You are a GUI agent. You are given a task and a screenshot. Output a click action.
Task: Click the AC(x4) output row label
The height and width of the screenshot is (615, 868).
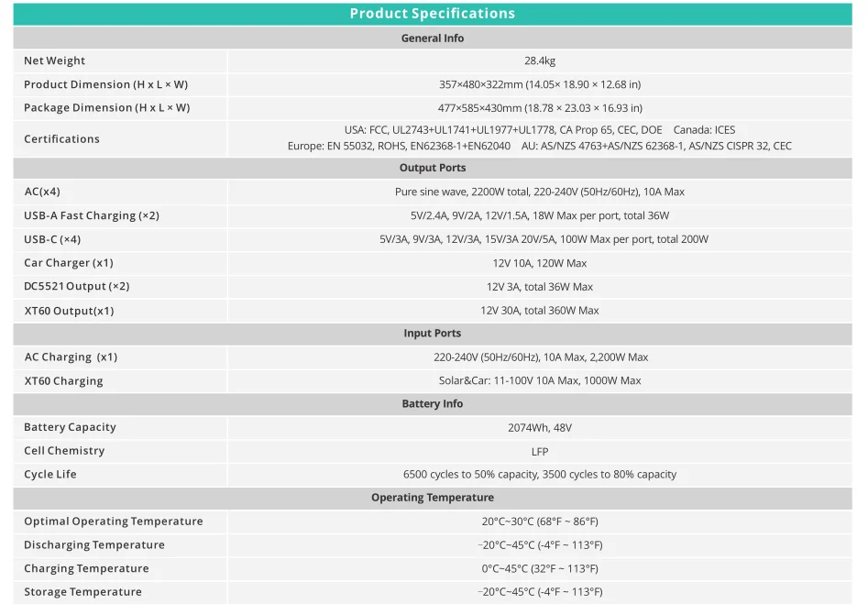click(x=42, y=192)
